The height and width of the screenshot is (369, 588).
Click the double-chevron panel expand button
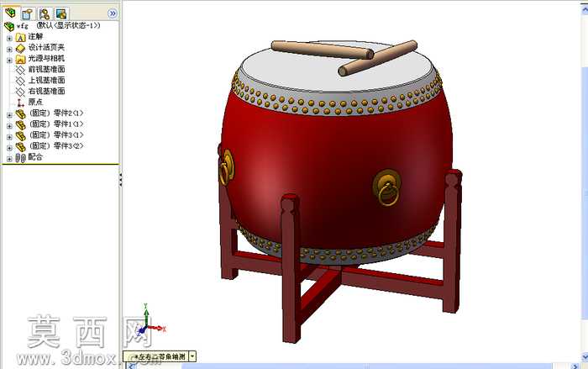coord(112,13)
